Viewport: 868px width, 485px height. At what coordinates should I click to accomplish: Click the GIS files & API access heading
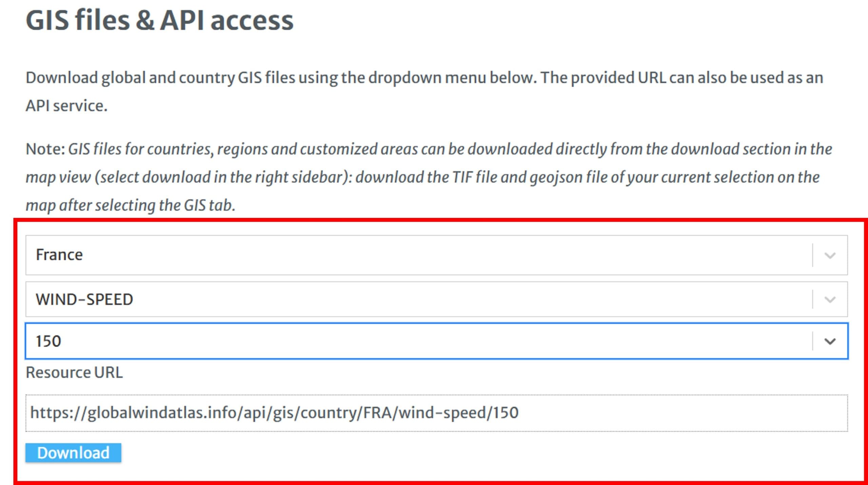tap(159, 20)
